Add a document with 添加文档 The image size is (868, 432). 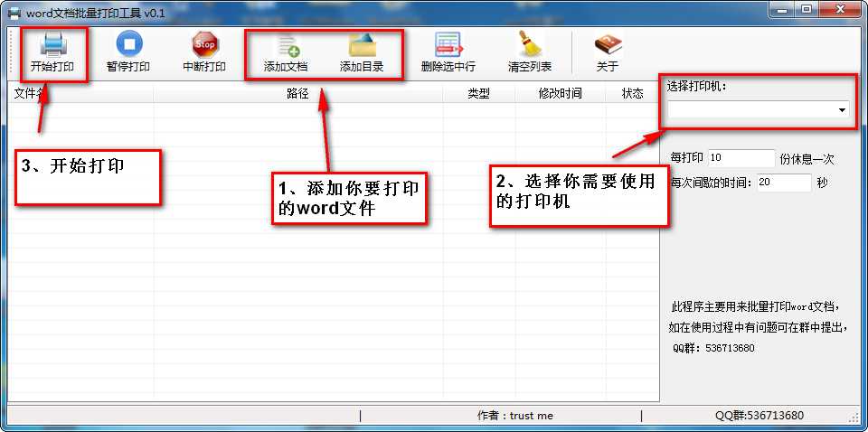(x=286, y=53)
